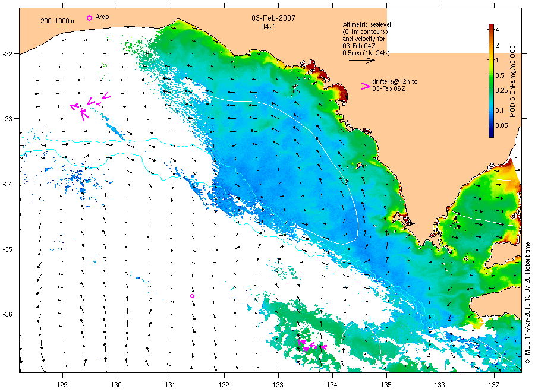The image size is (535, 392).
Task: Click the Argo legend circle marker
Action: (89, 18)
